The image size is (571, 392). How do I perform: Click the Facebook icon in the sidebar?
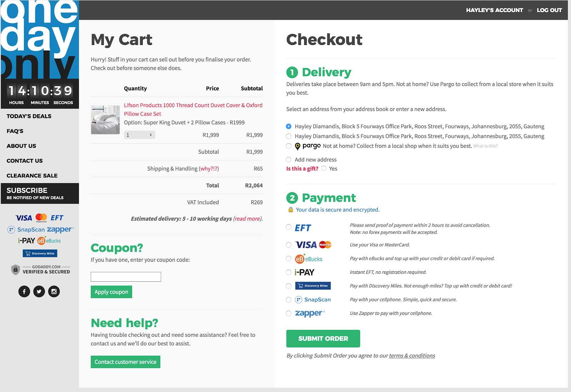[24, 291]
